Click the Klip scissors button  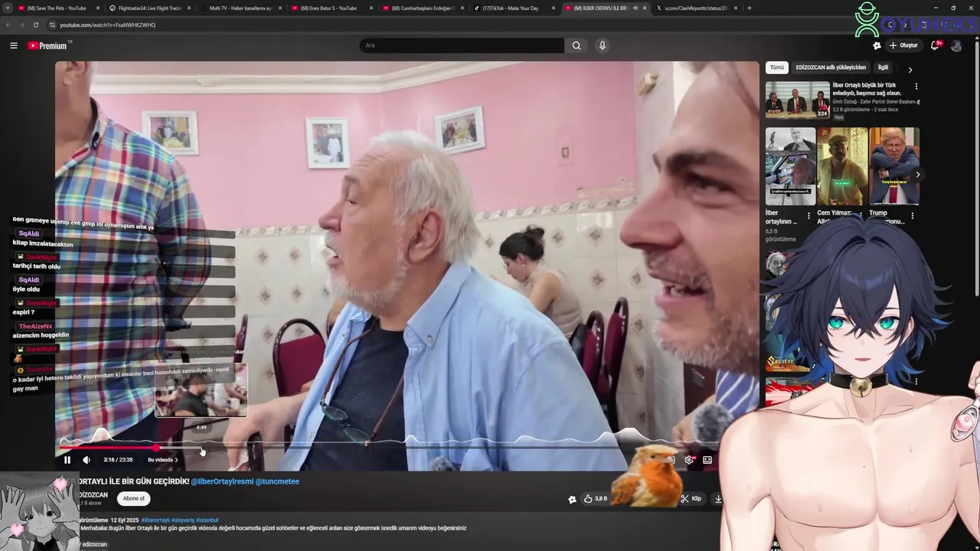pos(691,498)
